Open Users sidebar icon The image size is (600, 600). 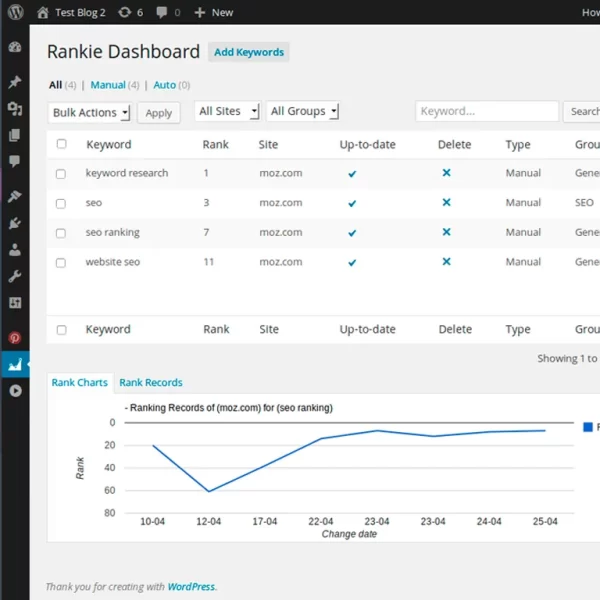(15, 250)
